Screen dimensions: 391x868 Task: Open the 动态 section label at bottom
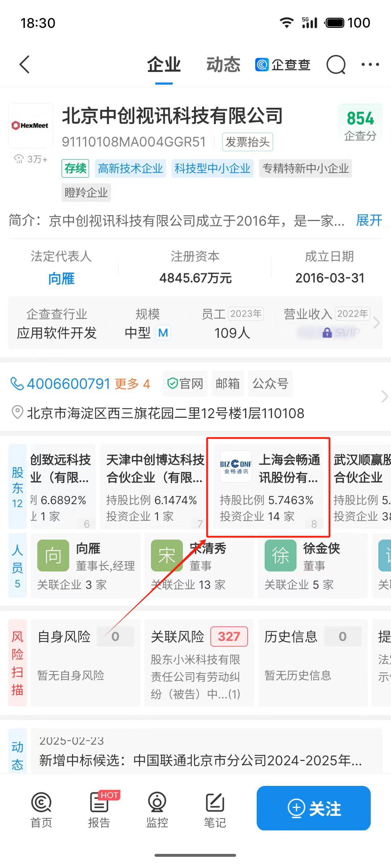click(x=17, y=751)
